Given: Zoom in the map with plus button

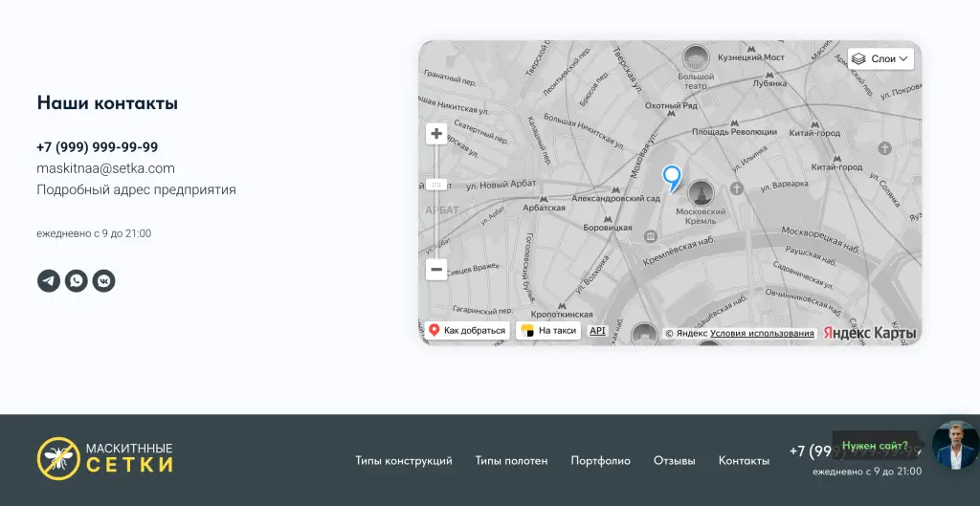Looking at the screenshot, I should pyautogui.click(x=436, y=134).
